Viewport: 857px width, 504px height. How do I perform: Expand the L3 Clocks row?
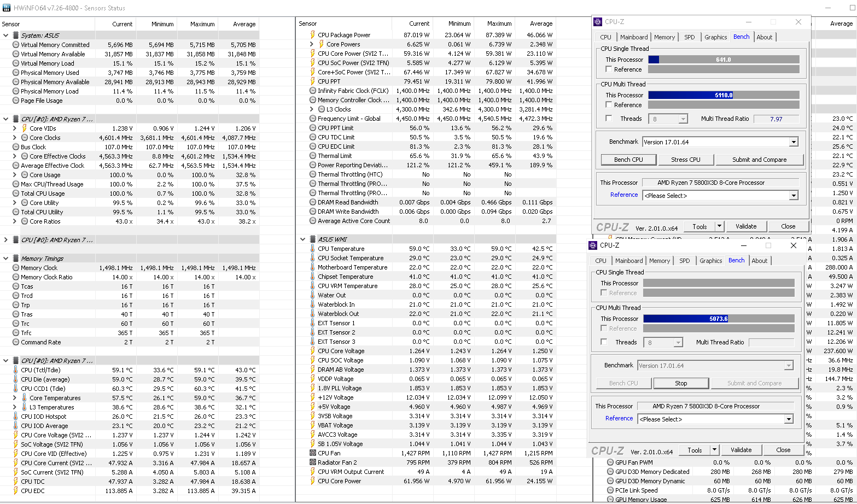tap(312, 109)
